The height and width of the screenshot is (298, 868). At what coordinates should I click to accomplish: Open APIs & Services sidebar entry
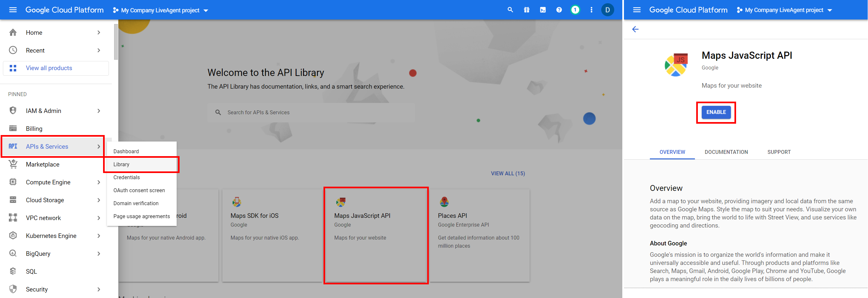click(x=53, y=146)
